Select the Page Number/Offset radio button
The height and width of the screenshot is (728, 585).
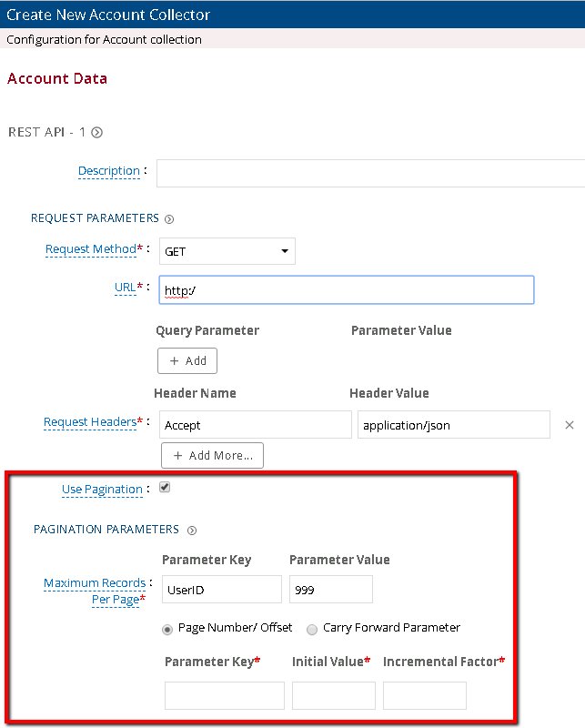pyautogui.click(x=167, y=629)
